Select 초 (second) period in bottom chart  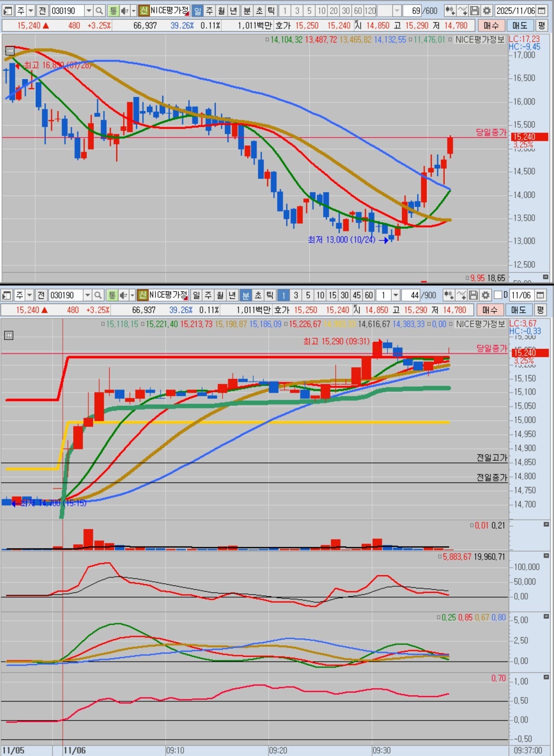tap(258, 295)
